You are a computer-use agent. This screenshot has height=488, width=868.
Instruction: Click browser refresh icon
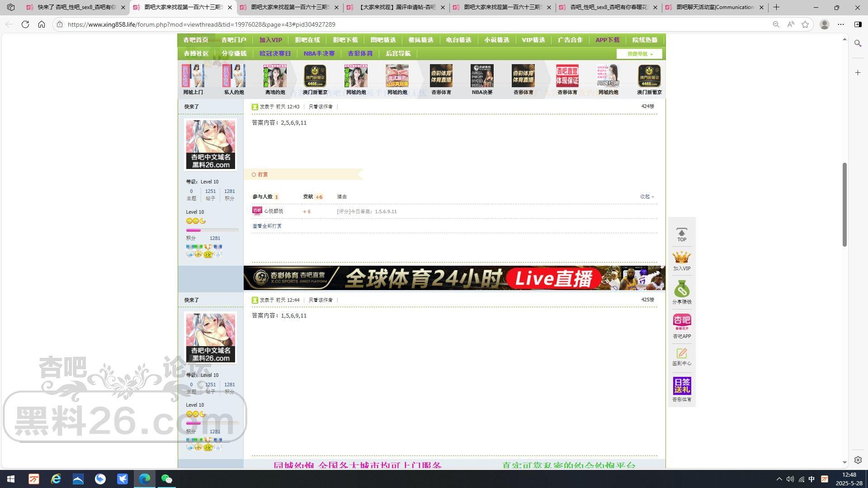click(25, 24)
